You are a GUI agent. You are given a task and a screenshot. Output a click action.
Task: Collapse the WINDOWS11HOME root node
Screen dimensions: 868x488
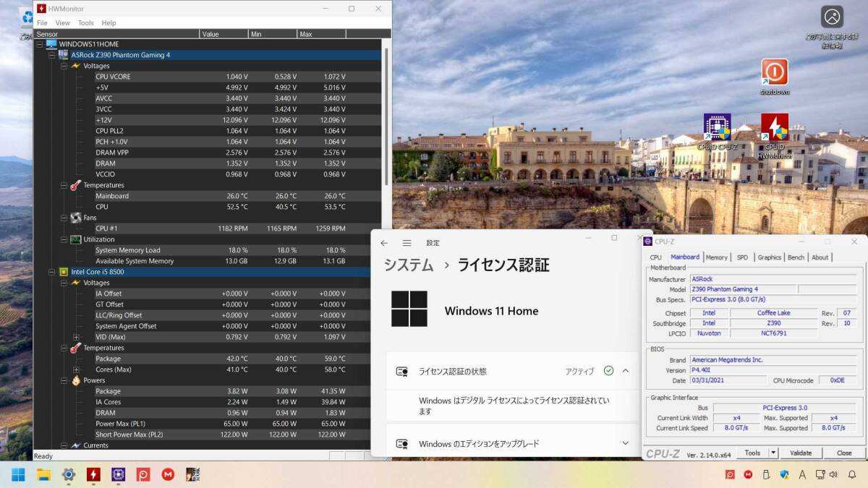click(x=39, y=44)
